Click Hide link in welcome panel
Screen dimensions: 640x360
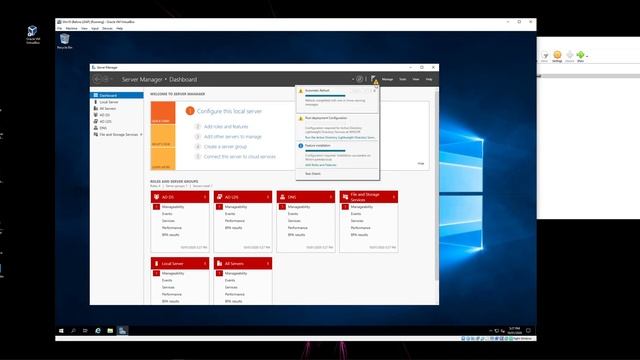click(420, 163)
